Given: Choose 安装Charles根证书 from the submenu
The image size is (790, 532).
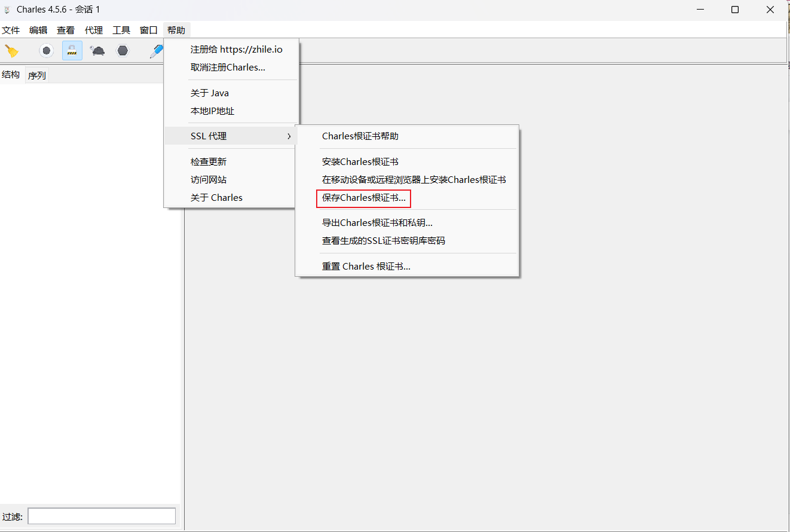Looking at the screenshot, I should (359, 161).
